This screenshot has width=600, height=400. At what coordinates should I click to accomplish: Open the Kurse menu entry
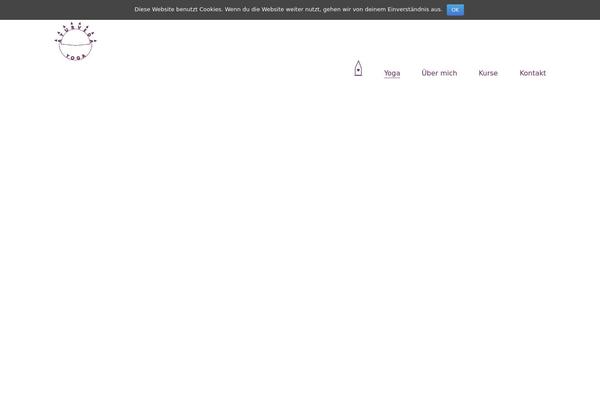(488, 73)
